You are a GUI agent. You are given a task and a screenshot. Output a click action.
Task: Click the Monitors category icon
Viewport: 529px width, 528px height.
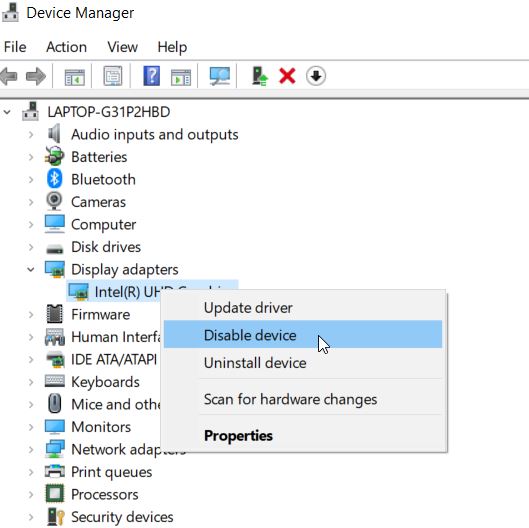55,426
